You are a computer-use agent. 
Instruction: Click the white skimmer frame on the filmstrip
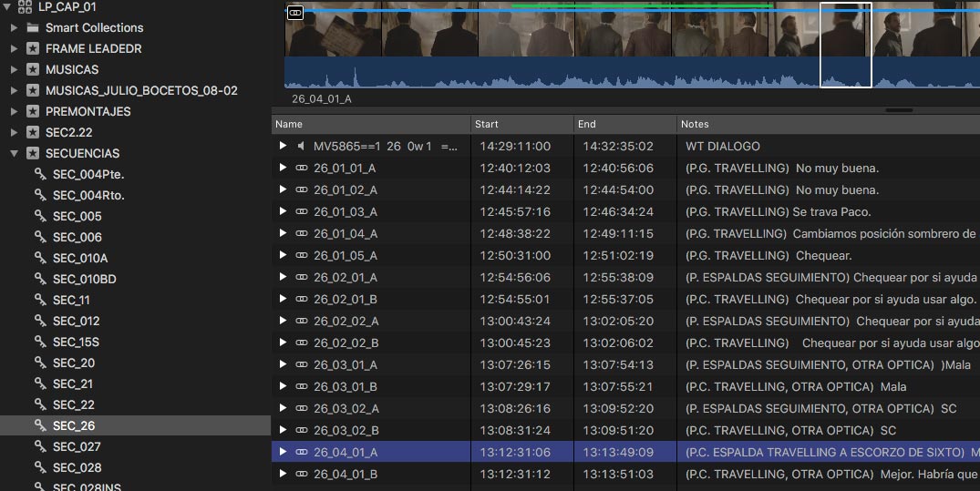(x=846, y=45)
